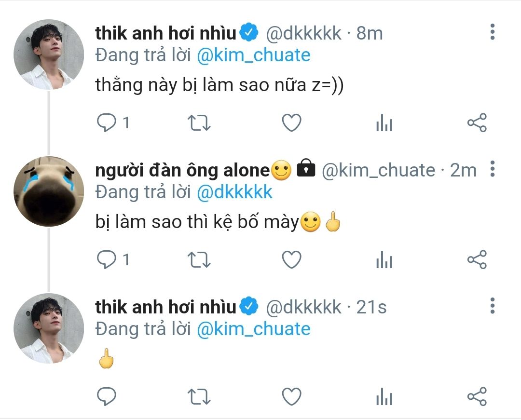521x420 pixels.
Task: Open the @kim_chuate mention link in first tweet
Action: [x=254, y=55]
